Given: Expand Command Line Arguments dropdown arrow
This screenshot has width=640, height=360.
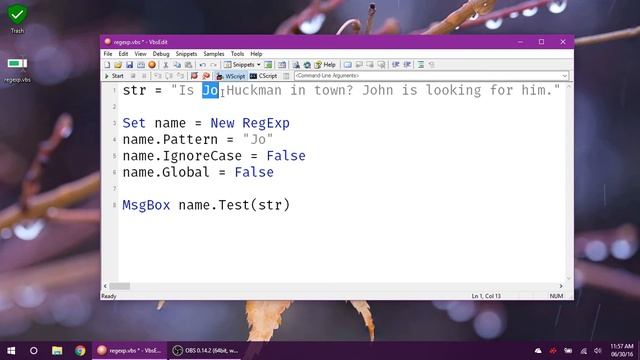Looking at the screenshot, I should (x=564, y=76).
